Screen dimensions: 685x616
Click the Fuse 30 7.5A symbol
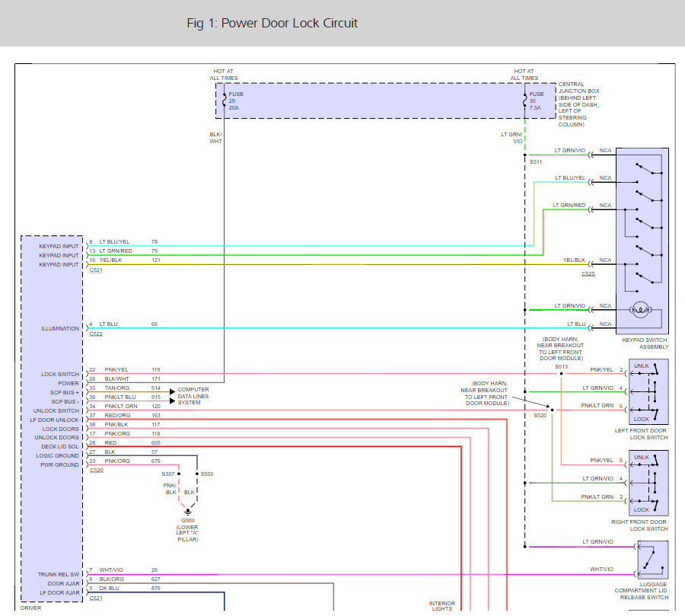(x=525, y=101)
